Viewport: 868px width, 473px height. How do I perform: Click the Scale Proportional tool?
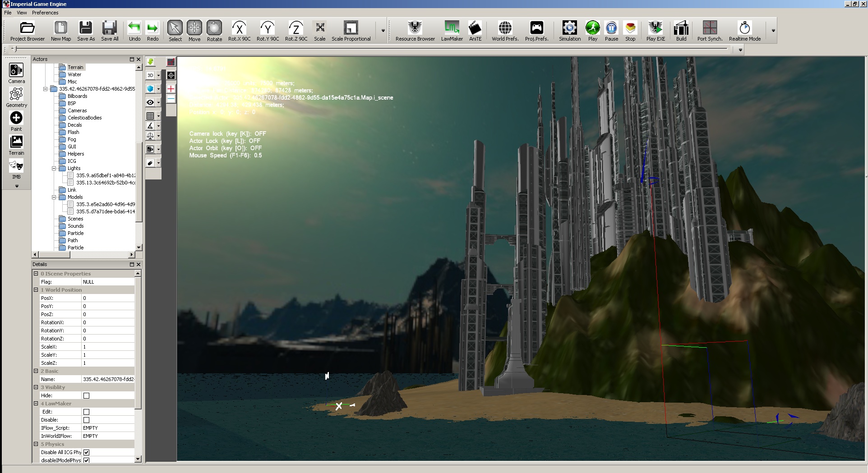[x=351, y=31]
